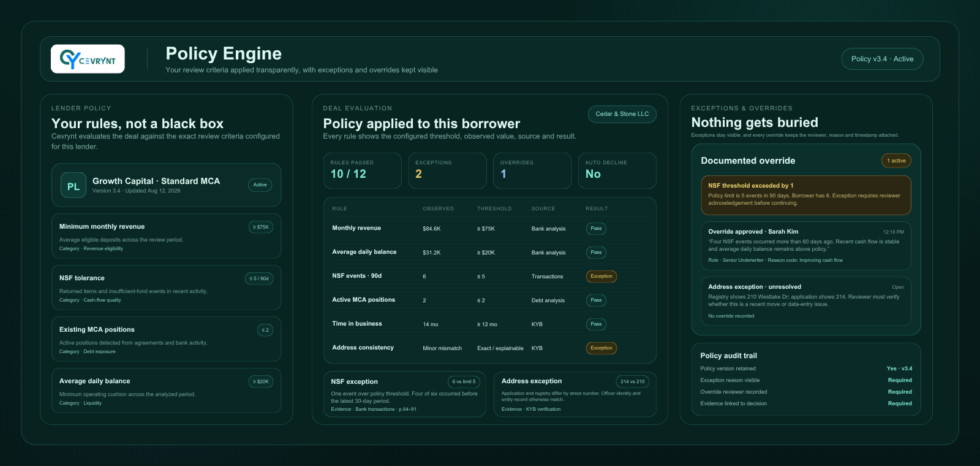Viewport: 980px width, 466px height.
Task: Click the Yes · v3.4 audit trail value
Action: pos(899,369)
